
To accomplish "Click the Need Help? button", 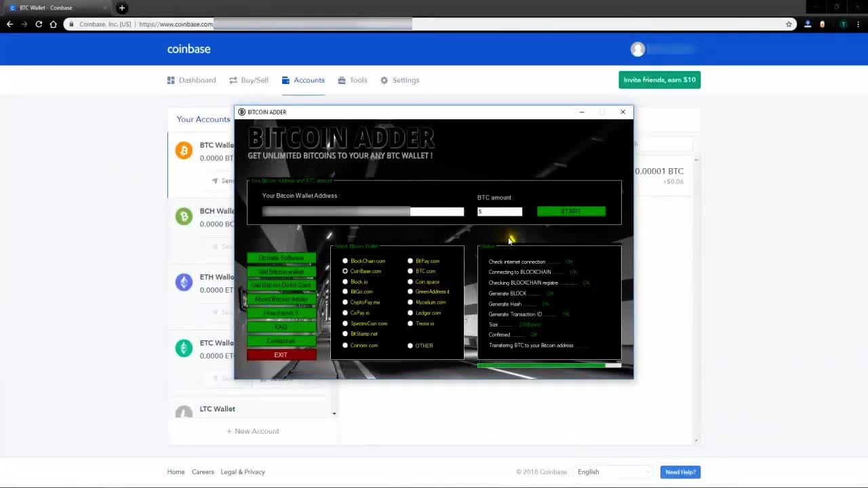I will pyautogui.click(x=680, y=472).
